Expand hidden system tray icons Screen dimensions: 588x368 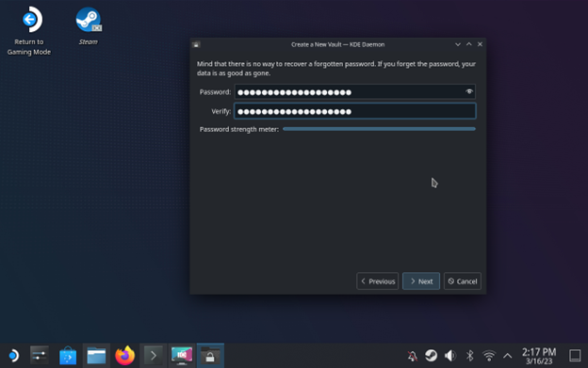tap(507, 356)
